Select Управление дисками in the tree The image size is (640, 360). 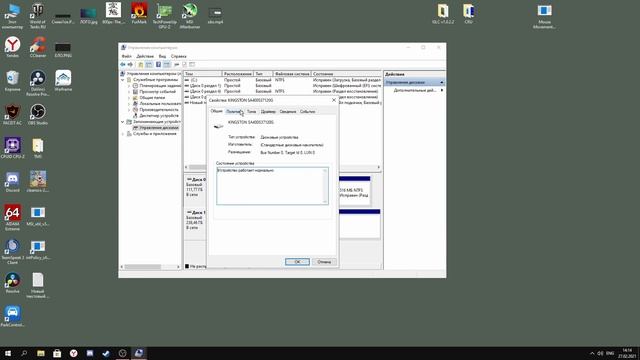pos(159,128)
